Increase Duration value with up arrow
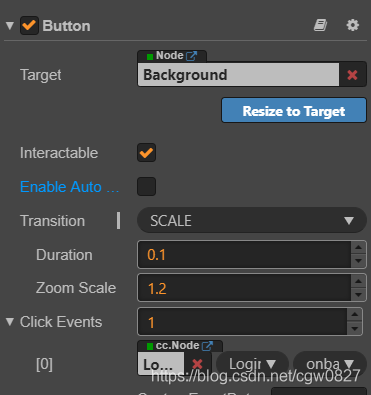 (x=358, y=247)
